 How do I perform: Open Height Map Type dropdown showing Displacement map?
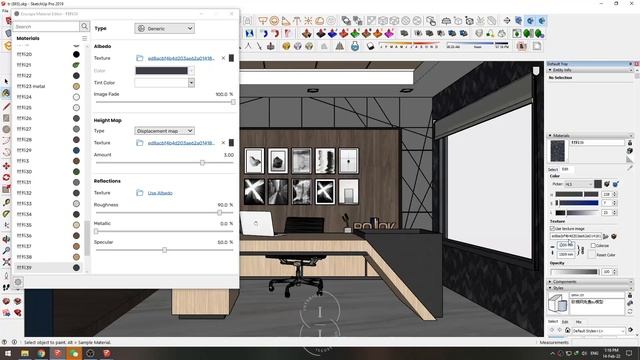(x=164, y=131)
